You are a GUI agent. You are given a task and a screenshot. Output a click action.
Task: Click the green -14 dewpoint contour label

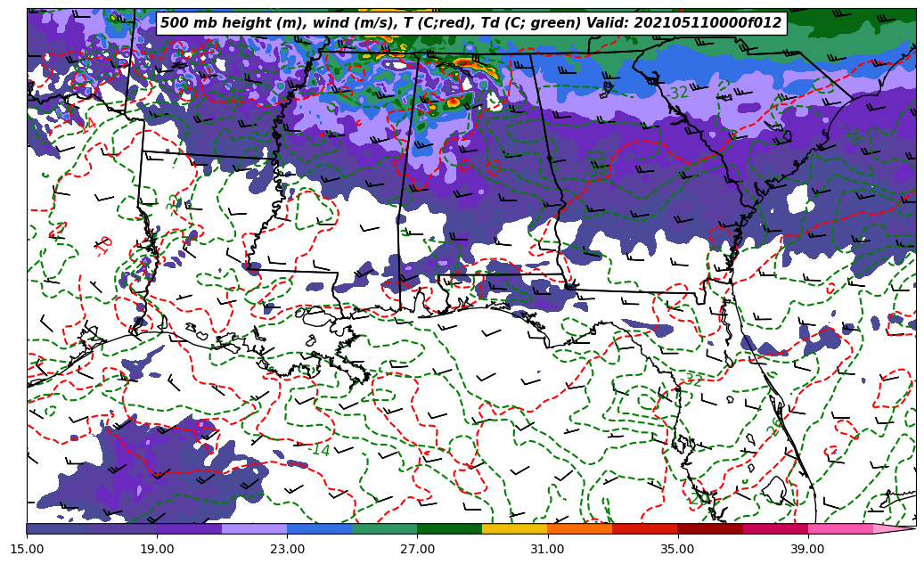[321, 450]
